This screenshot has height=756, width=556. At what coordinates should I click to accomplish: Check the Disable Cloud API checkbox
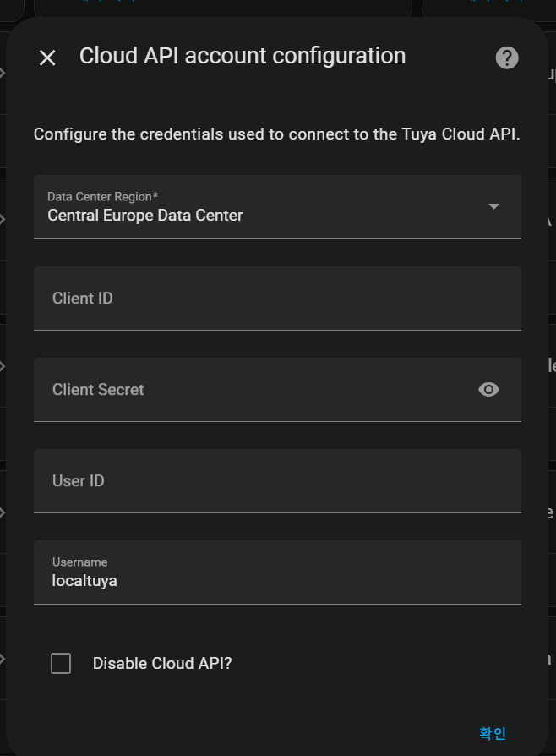point(61,664)
